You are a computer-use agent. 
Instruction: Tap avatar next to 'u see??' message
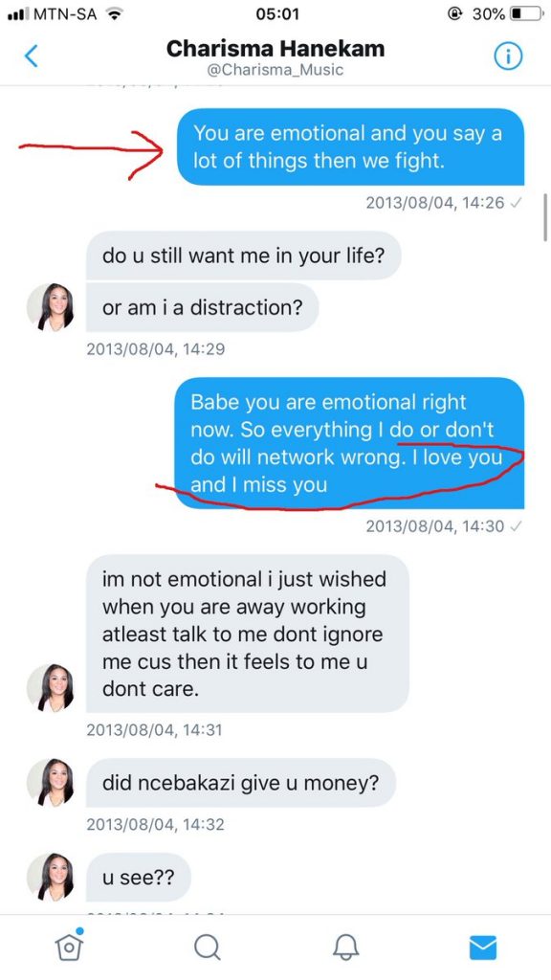[x=51, y=877]
